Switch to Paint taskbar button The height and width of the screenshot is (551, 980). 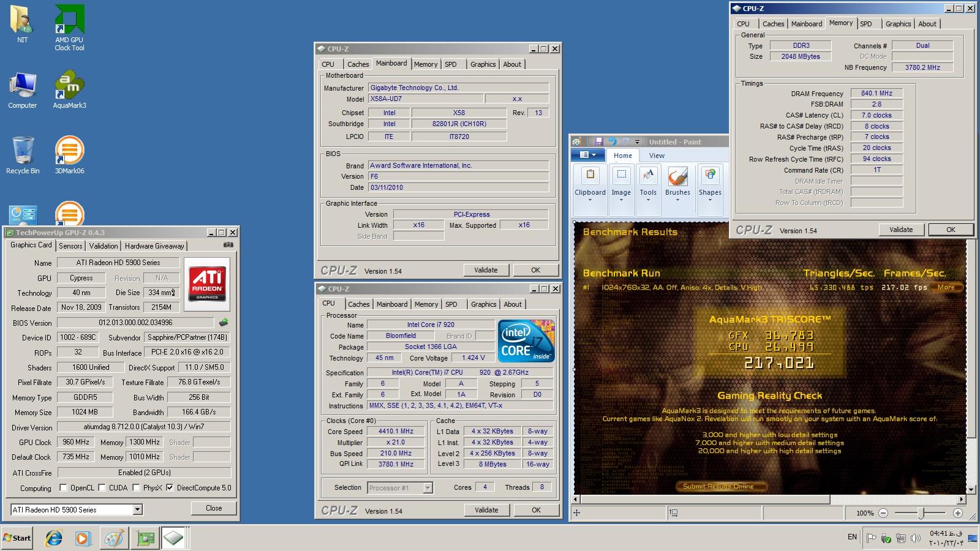[114, 538]
